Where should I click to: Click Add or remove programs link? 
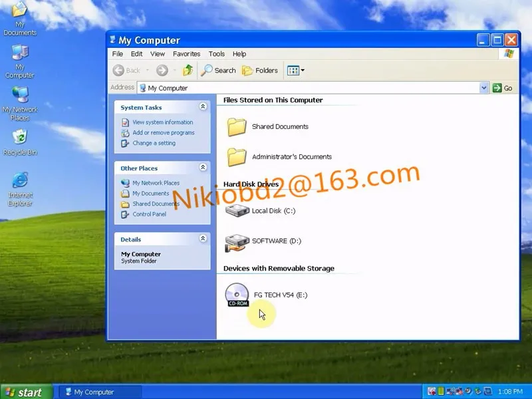coord(164,132)
